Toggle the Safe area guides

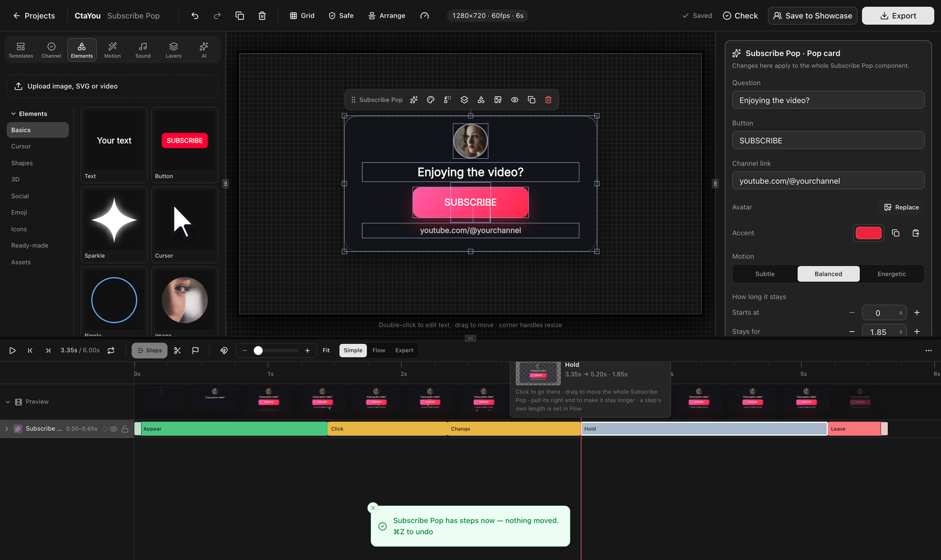coord(341,16)
